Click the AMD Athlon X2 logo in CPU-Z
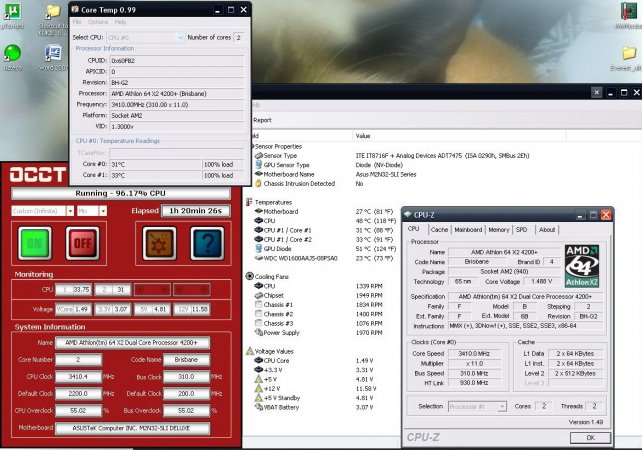Screen dimensions: 642x450 (x=582, y=266)
